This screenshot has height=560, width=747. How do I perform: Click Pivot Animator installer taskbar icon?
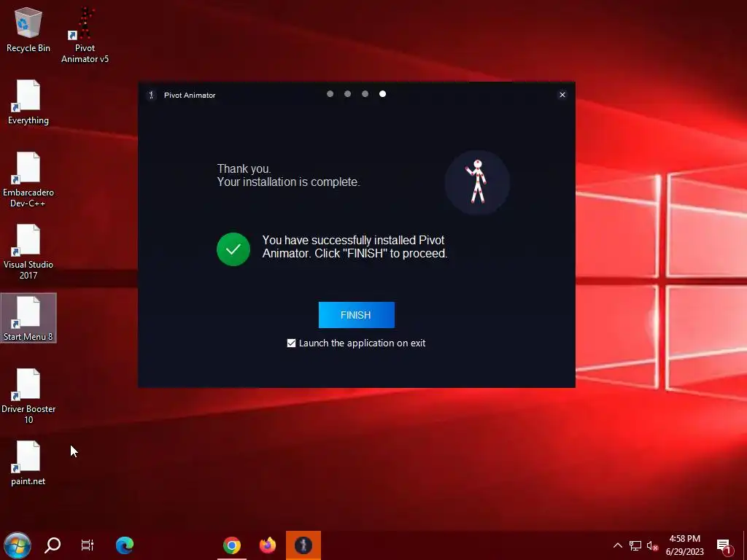click(303, 545)
